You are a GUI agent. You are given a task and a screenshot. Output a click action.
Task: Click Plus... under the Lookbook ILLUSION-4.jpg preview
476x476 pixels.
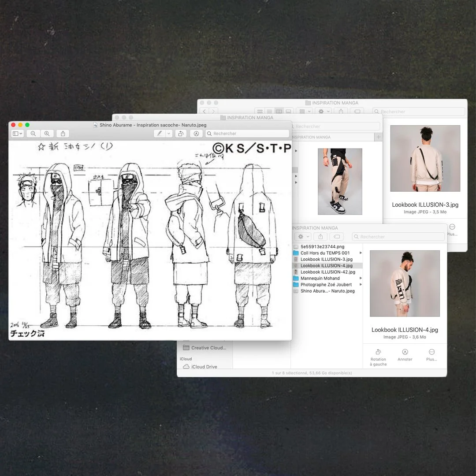point(431,355)
